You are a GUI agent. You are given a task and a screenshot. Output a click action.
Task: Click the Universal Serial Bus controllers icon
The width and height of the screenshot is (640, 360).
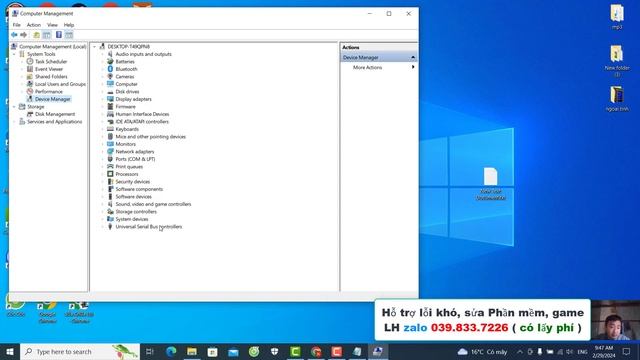110,227
